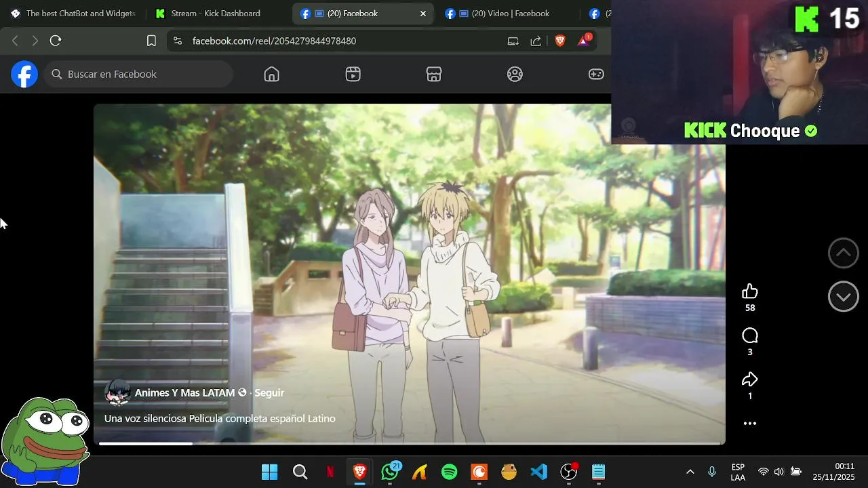Screen dimensions: 868x488
Task: Open the clock showing 00:11 25/11/2025
Action: pyautogui.click(x=834, y=472)
